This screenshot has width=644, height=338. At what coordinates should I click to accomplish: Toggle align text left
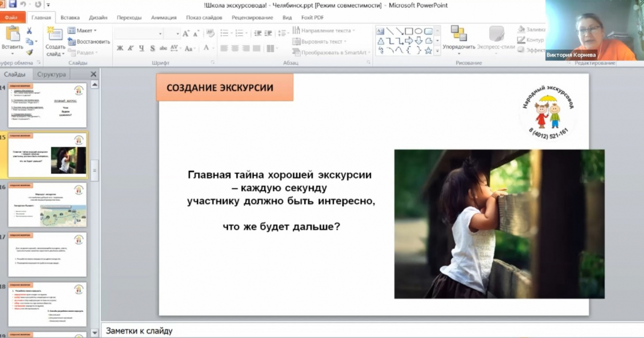click(224, 48)
